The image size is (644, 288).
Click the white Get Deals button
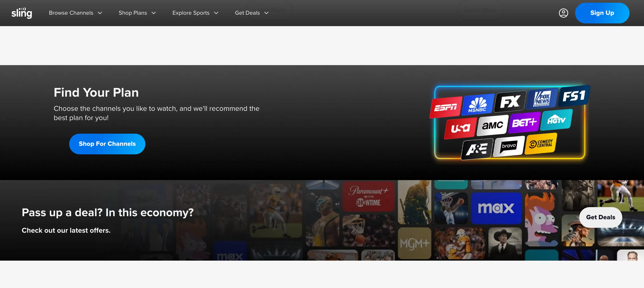pos(601,217)
